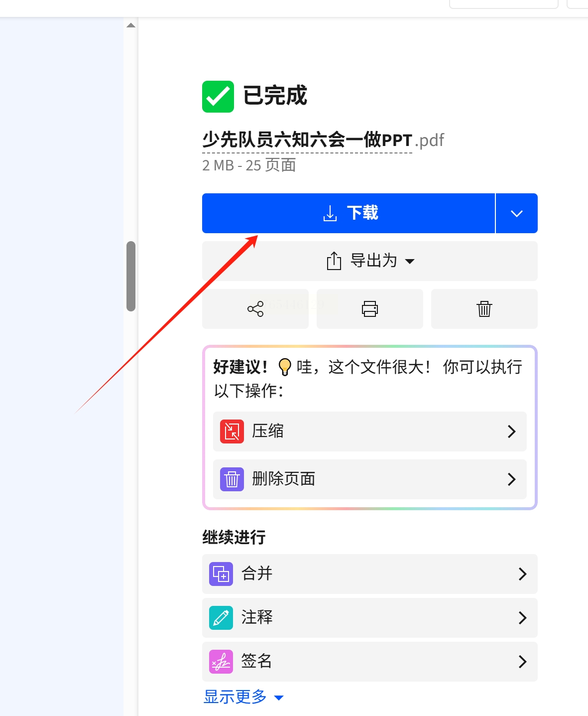Open the 导出为 export dropdown

pyautogui.click(x=370, y=261)
